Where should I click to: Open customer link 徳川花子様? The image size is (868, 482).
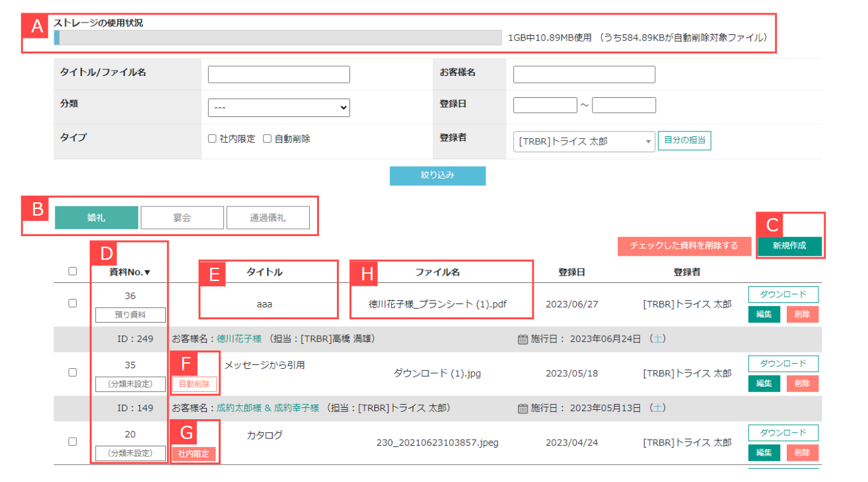point(238,339)
